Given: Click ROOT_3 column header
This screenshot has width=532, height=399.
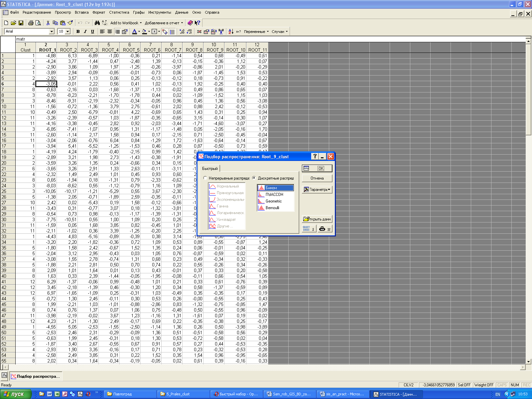Looking at the screenshot, I should [x=88, y=47].
